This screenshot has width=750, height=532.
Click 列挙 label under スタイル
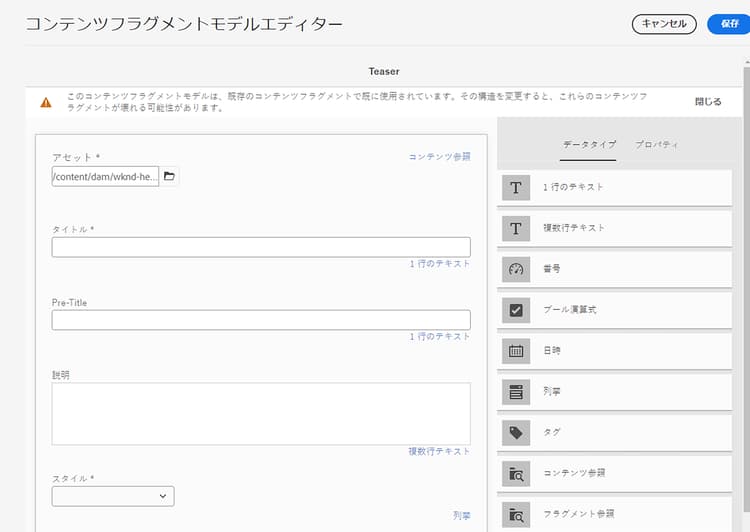coord(462,516)
